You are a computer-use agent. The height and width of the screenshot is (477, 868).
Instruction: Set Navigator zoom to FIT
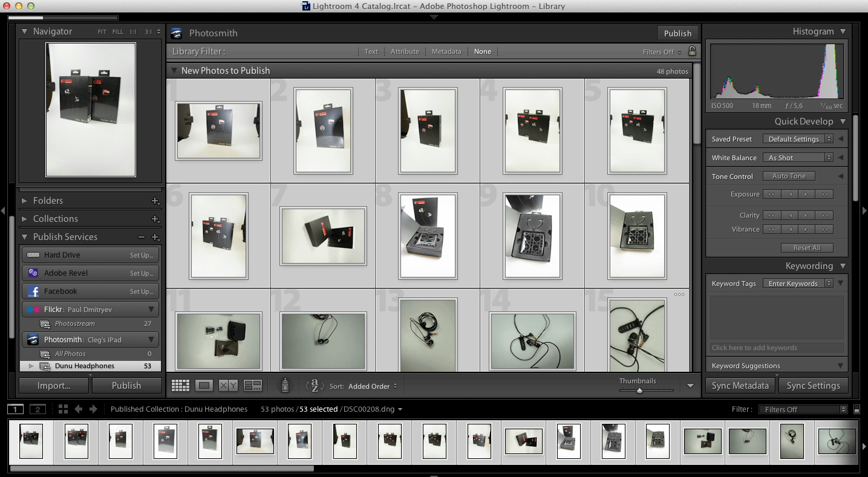(x=102, y=32)
